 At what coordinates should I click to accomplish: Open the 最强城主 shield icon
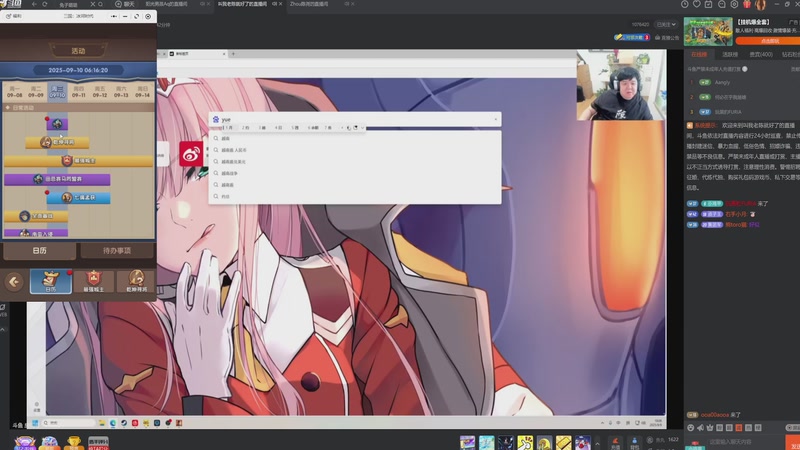[x=93, y=281]
